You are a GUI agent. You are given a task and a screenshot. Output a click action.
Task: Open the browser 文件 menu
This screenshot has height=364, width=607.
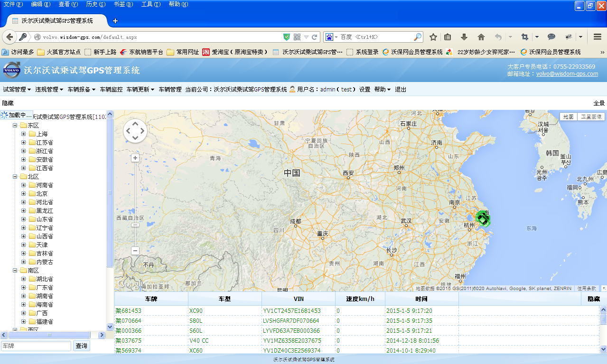point(13,4)
